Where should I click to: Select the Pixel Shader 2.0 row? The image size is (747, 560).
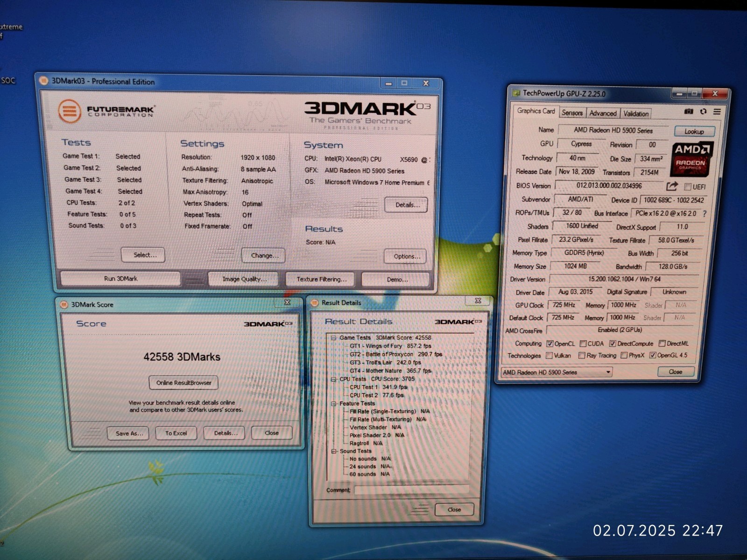(x=377, y=435)
